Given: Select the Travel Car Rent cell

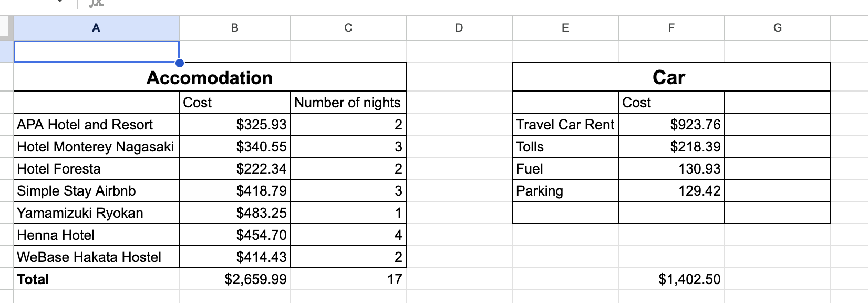Looking at the screenshot, I should [x=565, y=125].
